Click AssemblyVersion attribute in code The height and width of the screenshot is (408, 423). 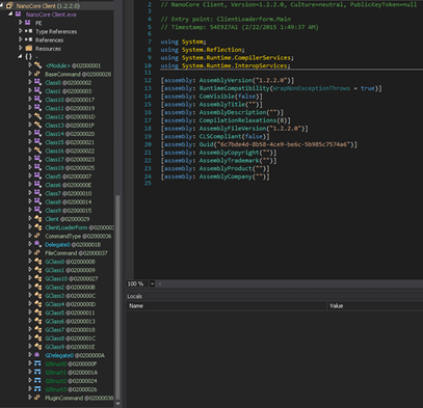coord(225,80)
